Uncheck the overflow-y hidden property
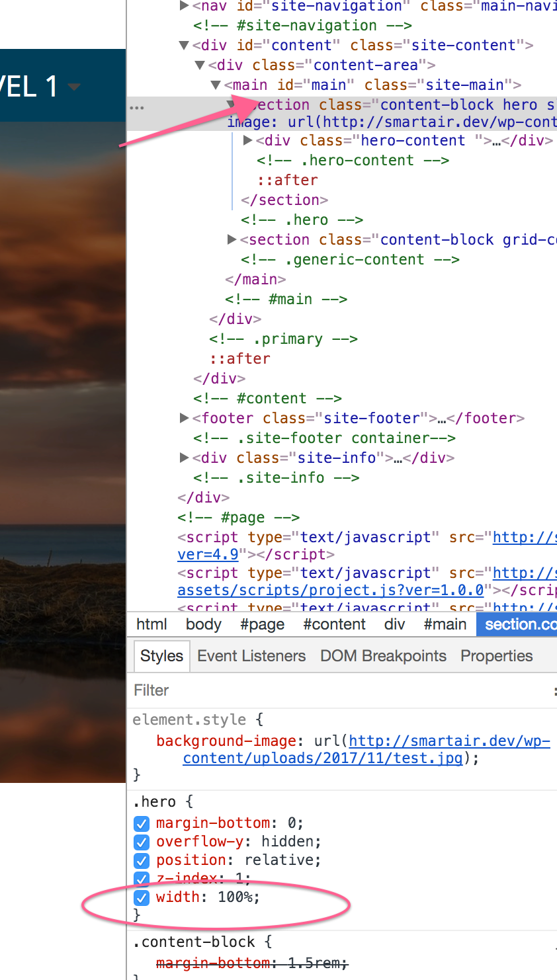 pos(141,842)
